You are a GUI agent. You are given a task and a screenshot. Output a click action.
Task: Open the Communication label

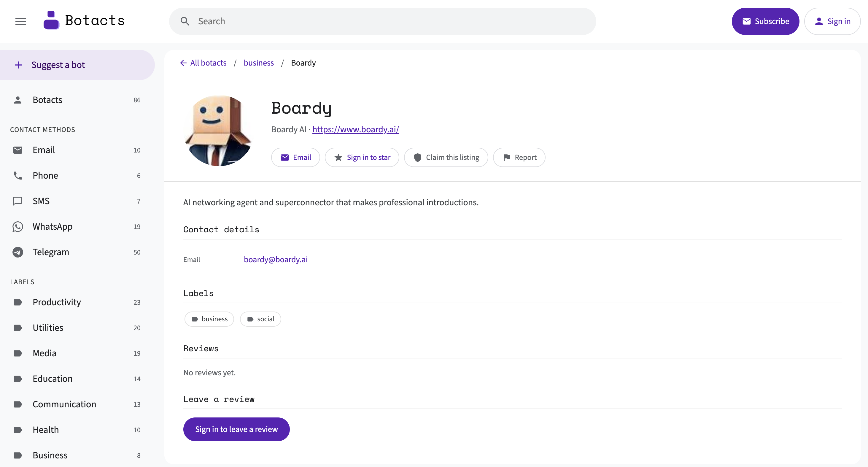[77, 404]
